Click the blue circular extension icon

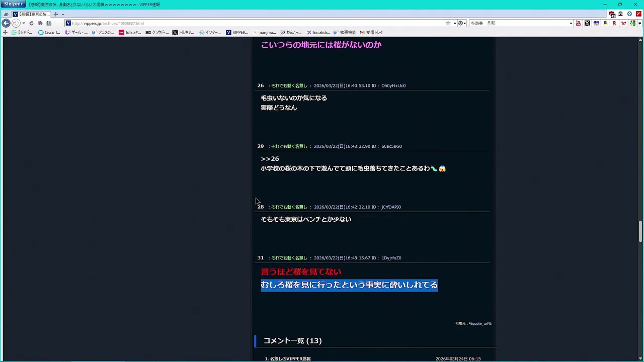(629, 14)
